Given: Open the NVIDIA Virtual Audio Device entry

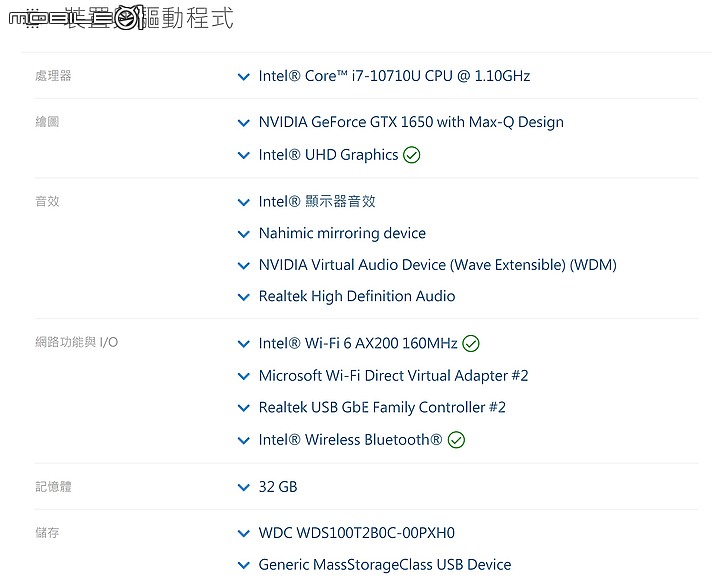Looking at the screenshot, I should pyautogui.click(x=438, y=265).
